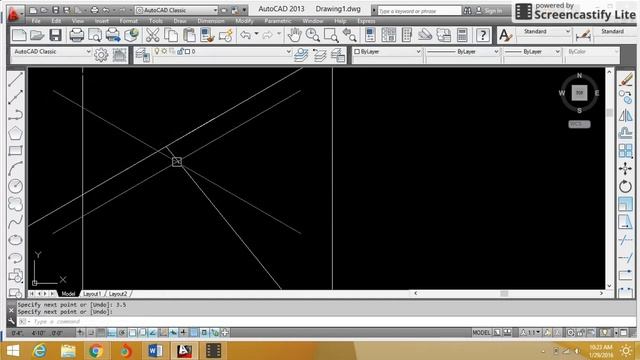Choose the Offset modify tool
The width and height of the screenshot is (640, 360).
[625, 133]
